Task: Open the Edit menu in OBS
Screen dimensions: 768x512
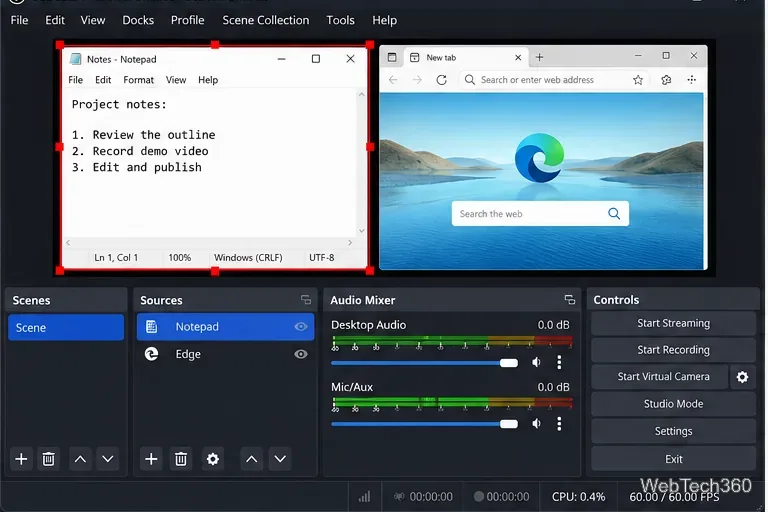Action: 55,20
